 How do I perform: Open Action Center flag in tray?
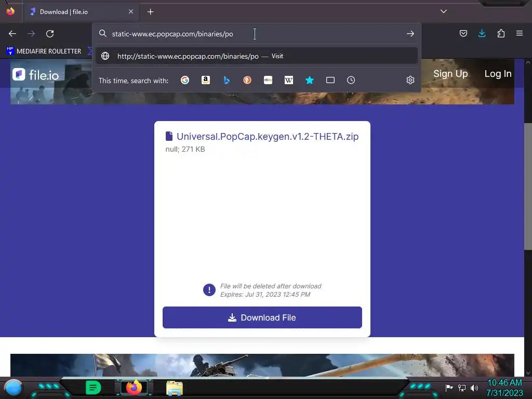(x=449, y=388)
